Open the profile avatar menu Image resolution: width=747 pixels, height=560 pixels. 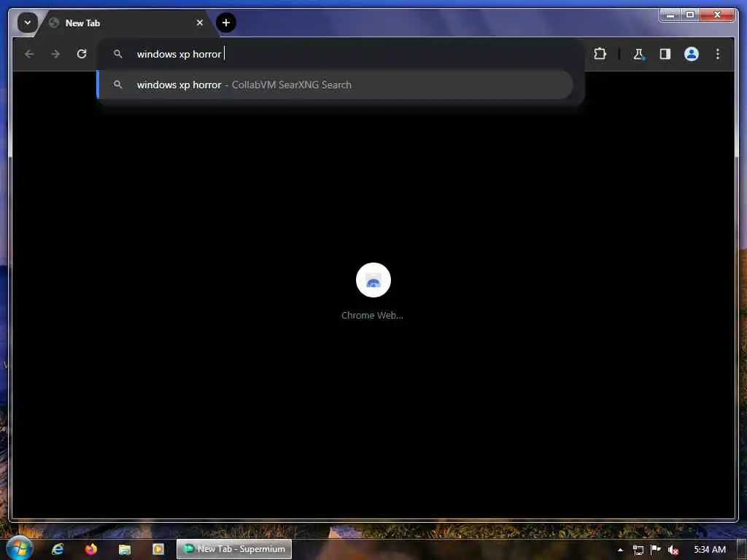(692, 54)
